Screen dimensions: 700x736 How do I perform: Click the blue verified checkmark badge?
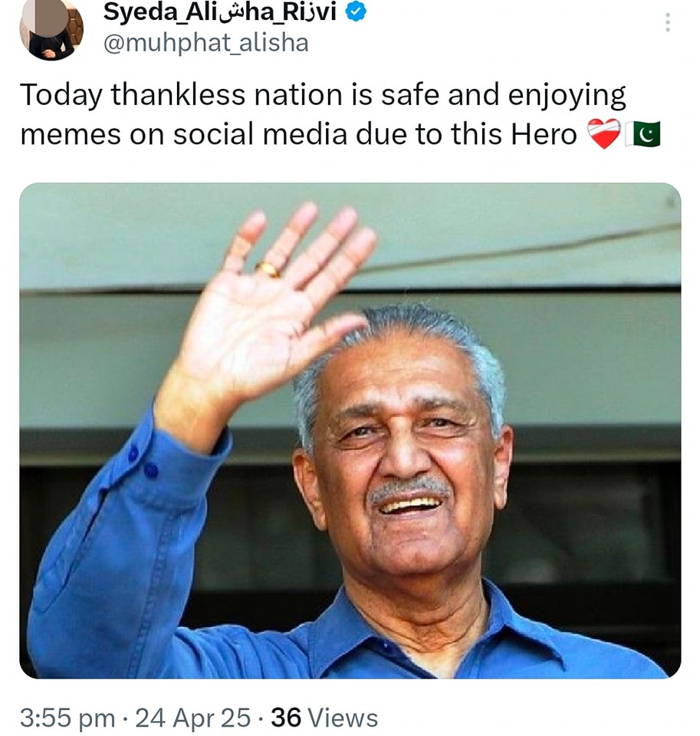(x=356, y=12)
